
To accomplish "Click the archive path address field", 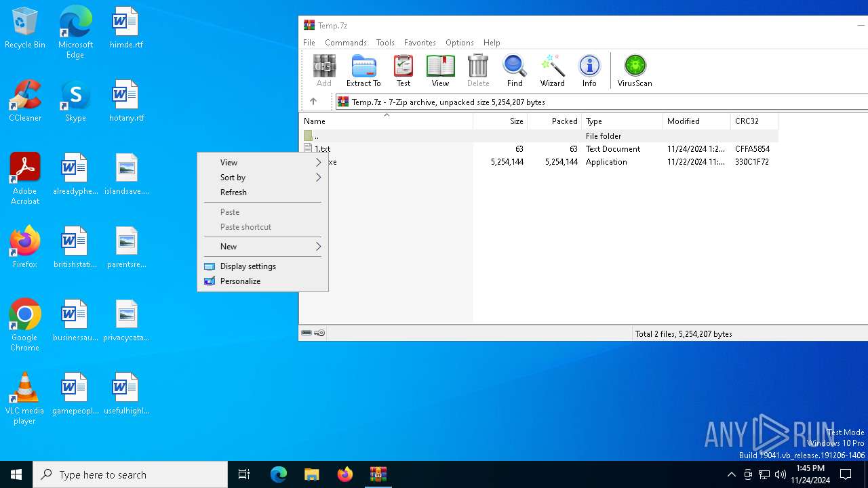I will coord(601,102).
